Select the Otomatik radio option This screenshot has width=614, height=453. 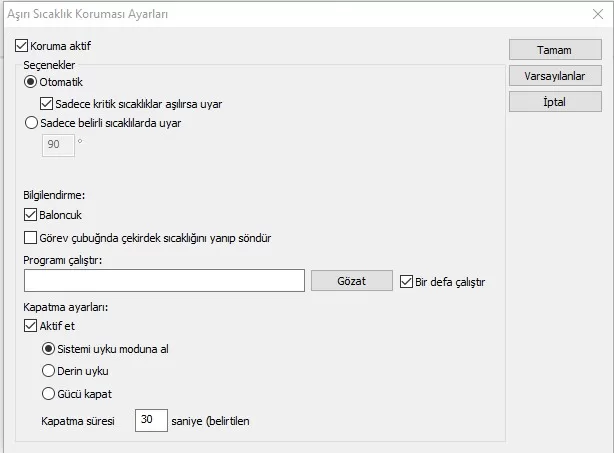click(x=31, y=82)
